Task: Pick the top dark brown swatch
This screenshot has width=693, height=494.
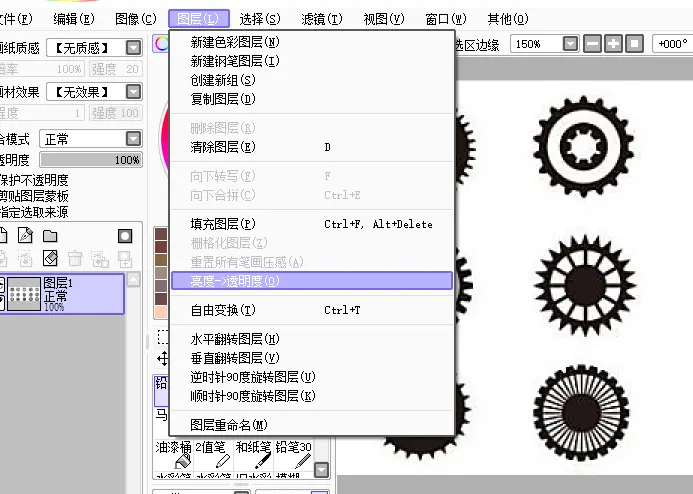Action: tap(160, 234)
